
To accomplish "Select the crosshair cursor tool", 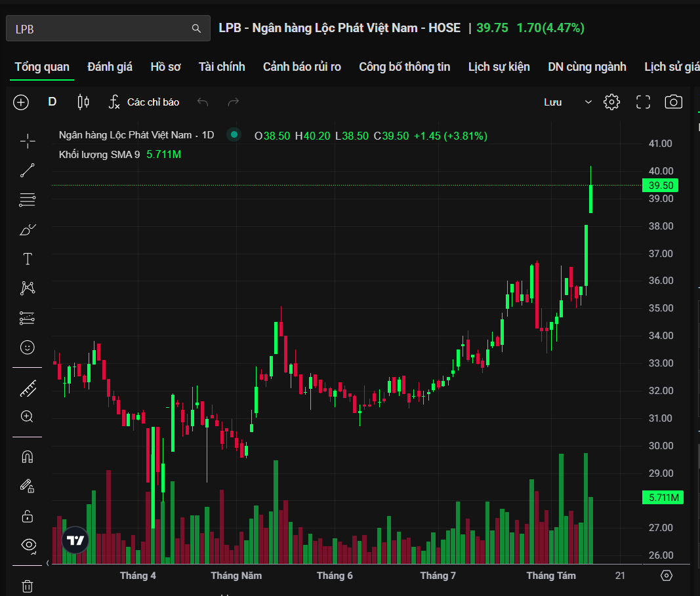I will [28, 141].
